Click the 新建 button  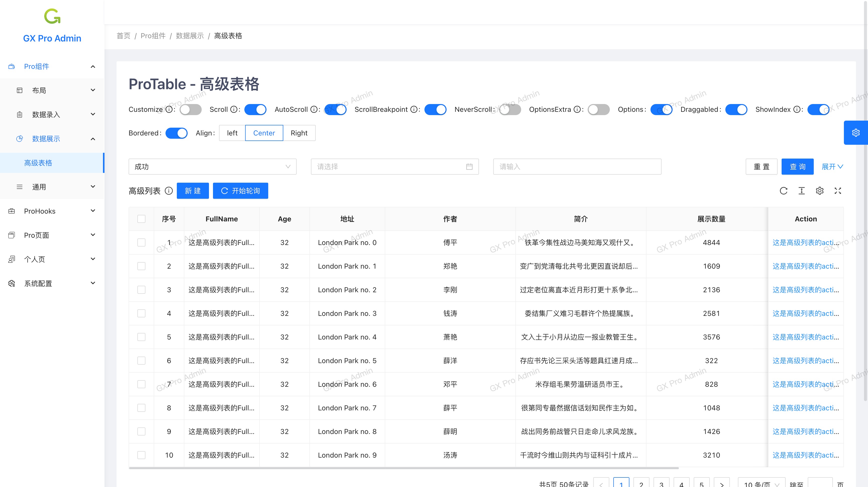coord(193,191)
